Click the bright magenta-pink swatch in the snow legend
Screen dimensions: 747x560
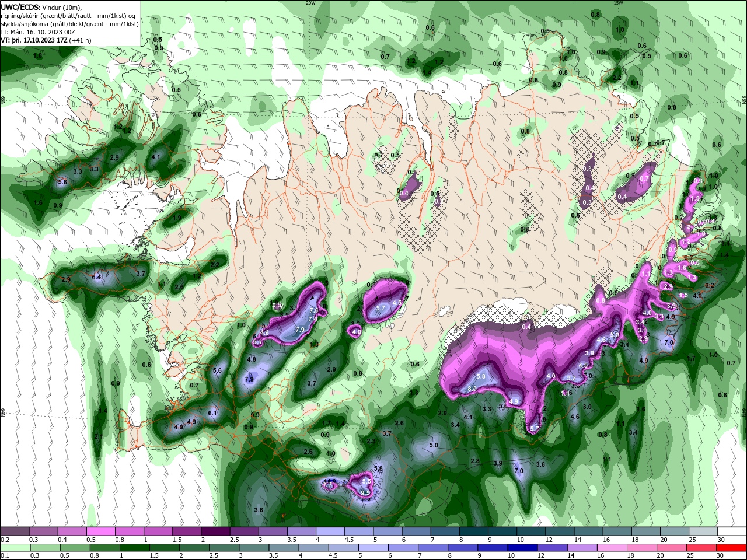[100, 531]
